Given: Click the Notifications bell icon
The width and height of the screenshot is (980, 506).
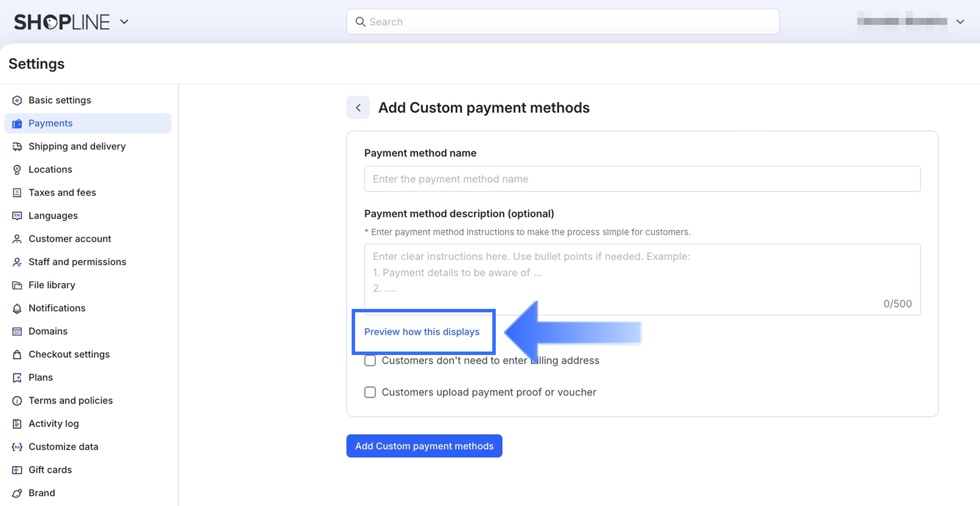Looking at the screenshot, I should (x=17, y=308).
